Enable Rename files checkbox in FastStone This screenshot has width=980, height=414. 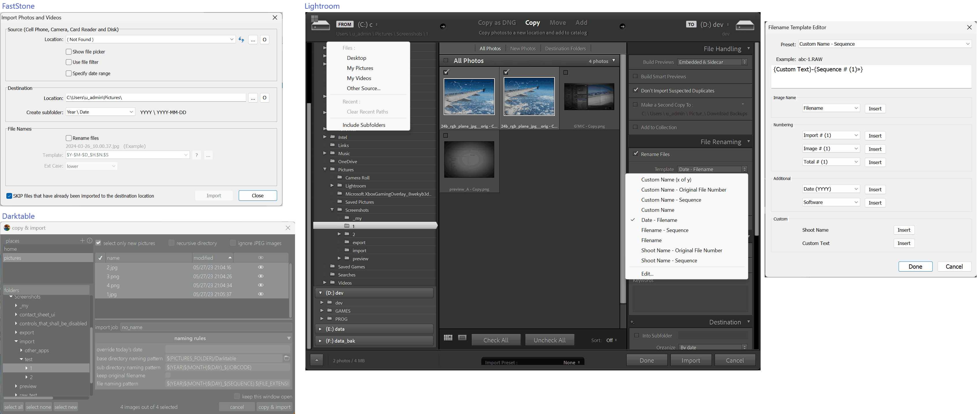pyautogui.click(x=69, y=138)
